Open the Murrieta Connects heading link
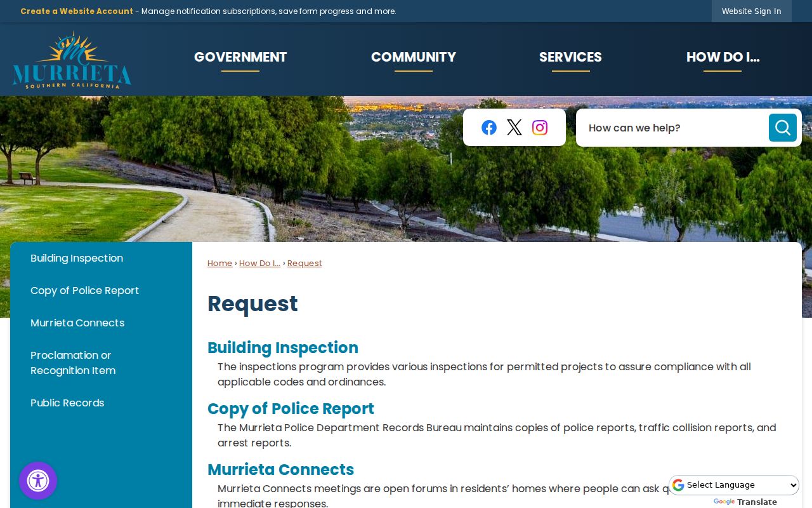Screen dimensions: 812x508 point(280,470)
